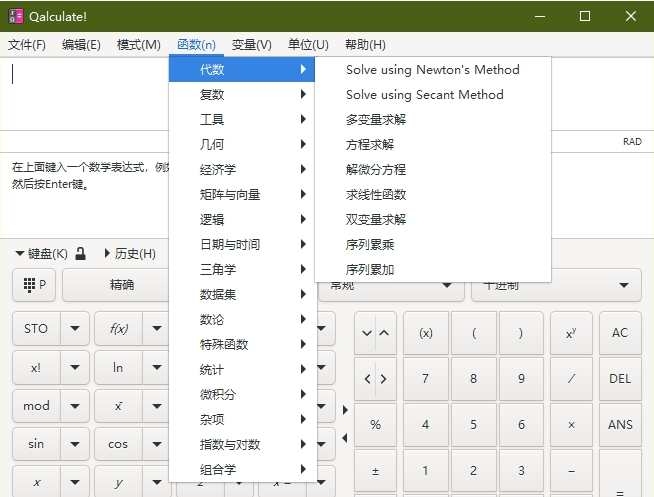This screenshot has height=497, width=654.
Task: Click the expression input field
Action: point(90,92)
